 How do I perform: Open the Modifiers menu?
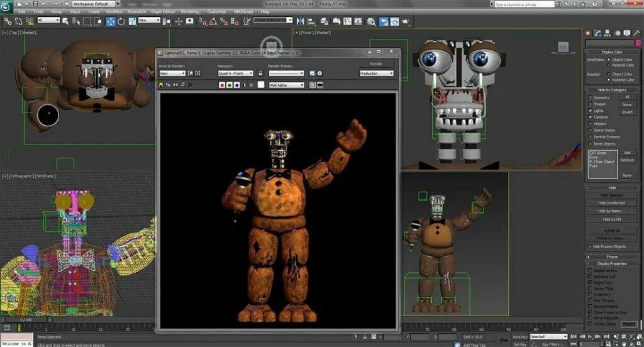point(114,12)
